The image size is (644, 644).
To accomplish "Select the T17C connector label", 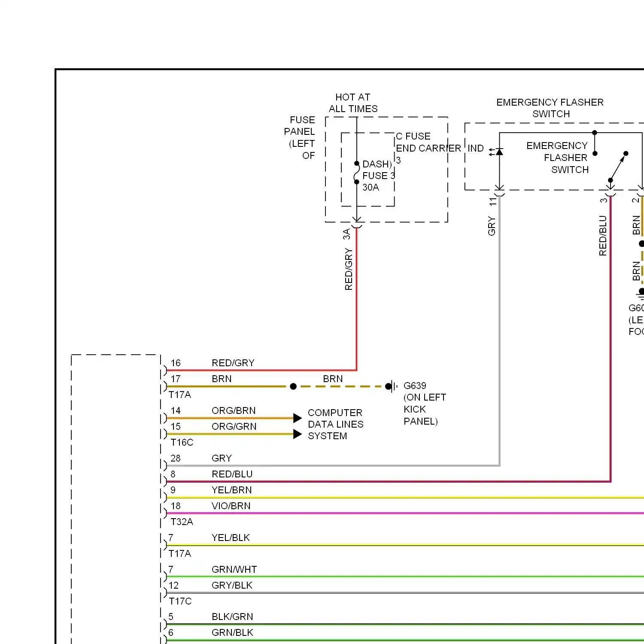I will 180,601.
